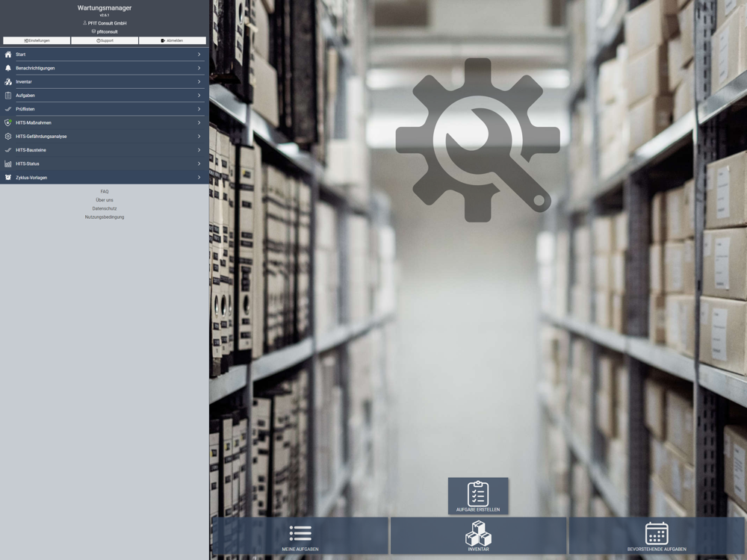Open the FAQ link
The height and width of the screenshot is (560, 747).
pos(105,191)
